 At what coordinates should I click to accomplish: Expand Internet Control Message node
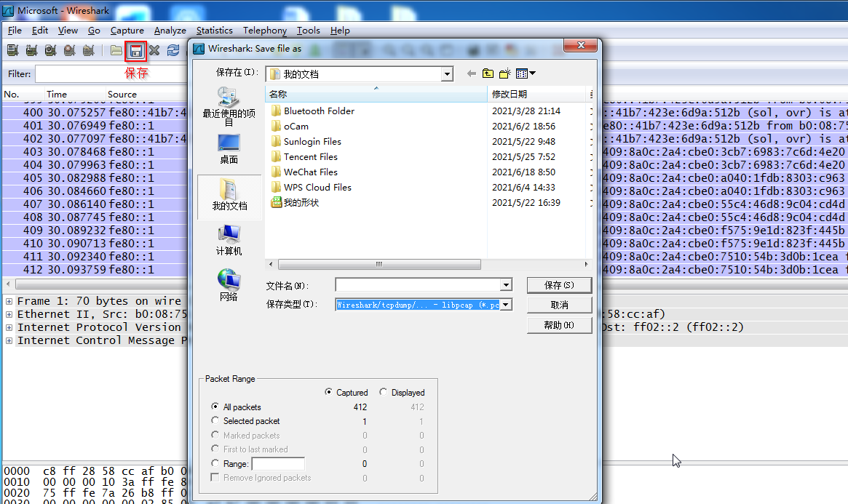point(9,341)
